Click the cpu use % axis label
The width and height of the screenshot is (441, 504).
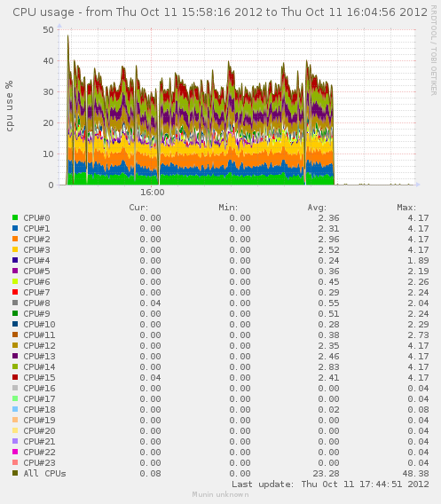9,106
